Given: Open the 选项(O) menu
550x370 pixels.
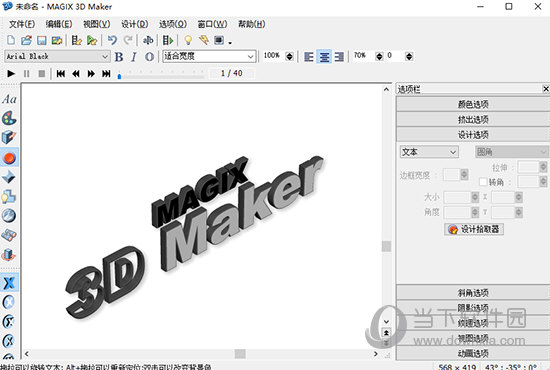Looking at the screenshot, I should pos(173,24).
